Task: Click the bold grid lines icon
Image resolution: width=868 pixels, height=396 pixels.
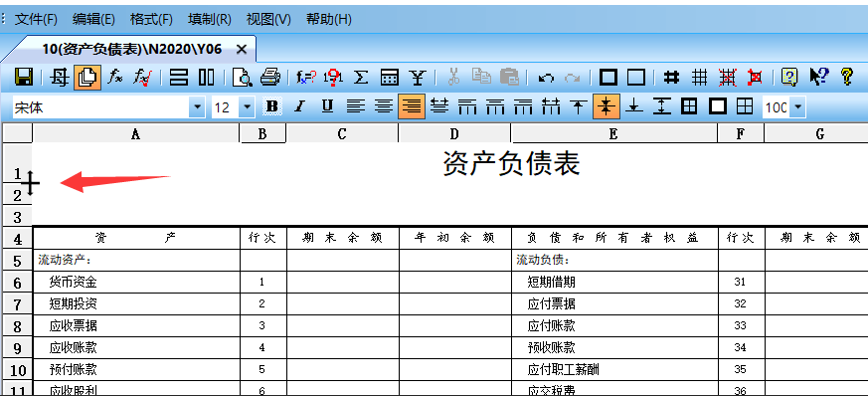Action: [x=672, y=78]
